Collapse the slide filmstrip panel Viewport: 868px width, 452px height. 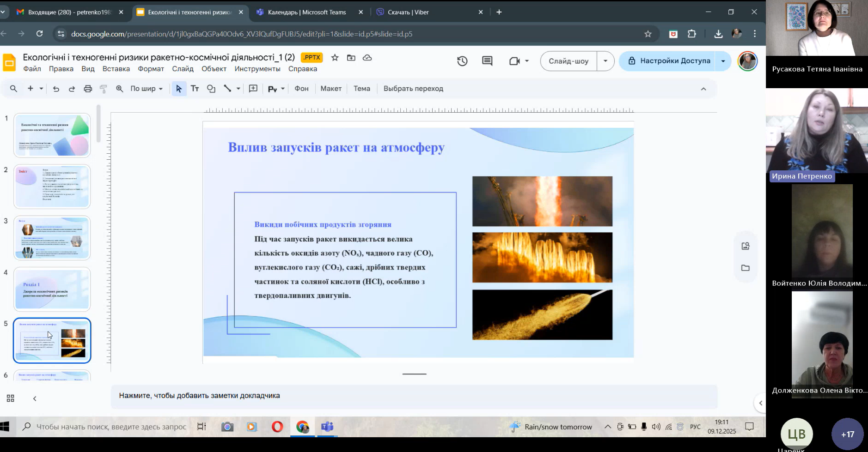35,398
